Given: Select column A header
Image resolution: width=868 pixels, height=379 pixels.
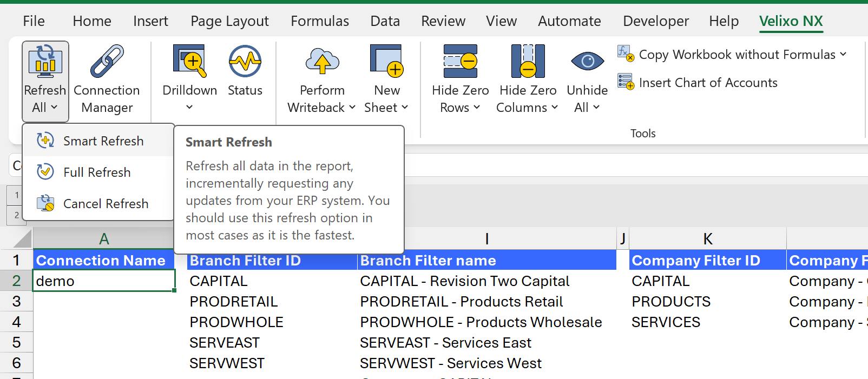Looking at the screenshot, I should point(104,238).
